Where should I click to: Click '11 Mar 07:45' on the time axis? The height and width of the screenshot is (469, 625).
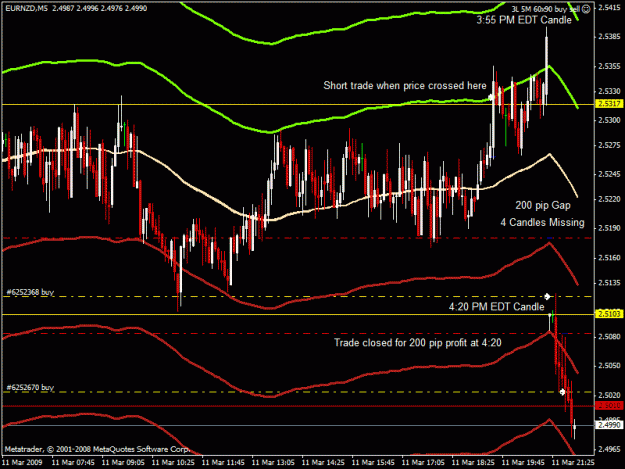tap(73, 463)
